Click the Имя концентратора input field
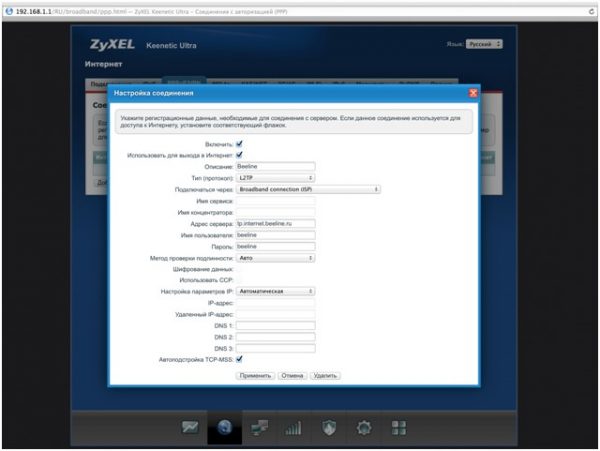Viewport: 600px width, 451px height. pos(276,212)
